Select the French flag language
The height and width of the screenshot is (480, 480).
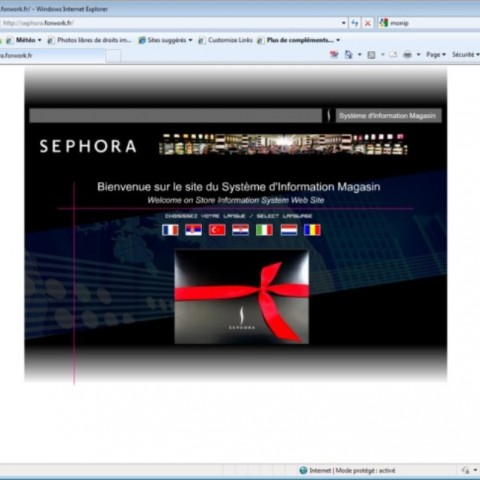pos(170,230)
